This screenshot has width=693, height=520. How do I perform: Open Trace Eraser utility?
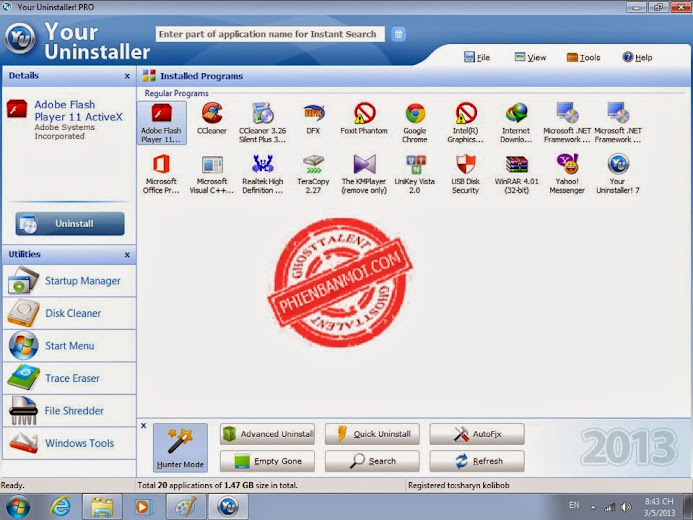(x=69, y=378)
